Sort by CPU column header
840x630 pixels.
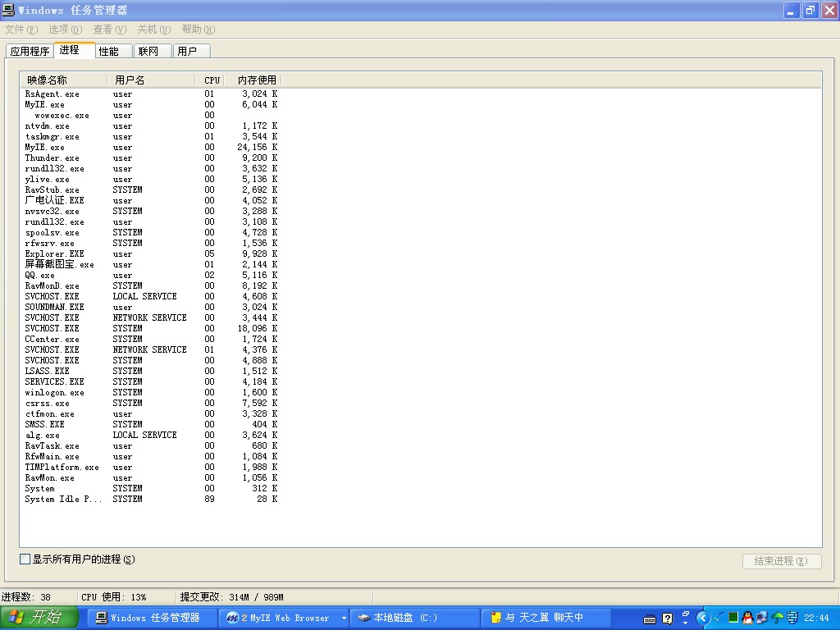tap(210, 80)
